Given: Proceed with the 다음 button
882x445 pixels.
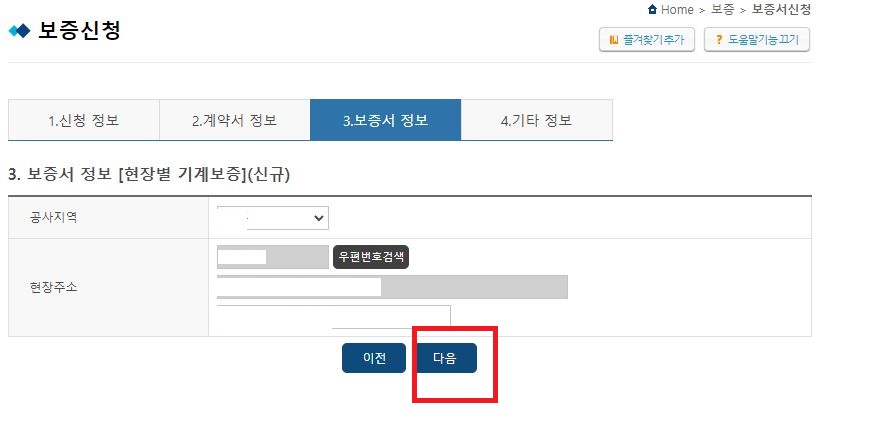Looking at the screenshot, I should 445,358.
